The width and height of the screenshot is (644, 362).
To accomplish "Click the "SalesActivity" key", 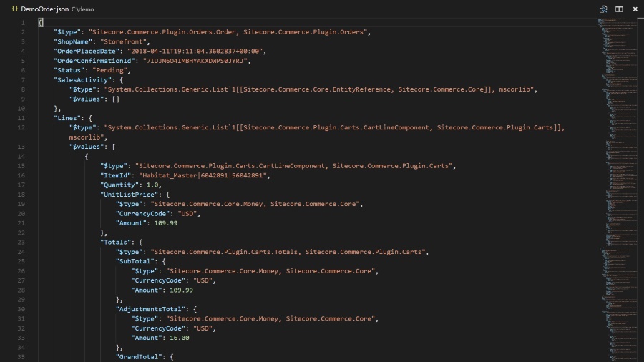I will pyautogui.click(x=83, y=80).
